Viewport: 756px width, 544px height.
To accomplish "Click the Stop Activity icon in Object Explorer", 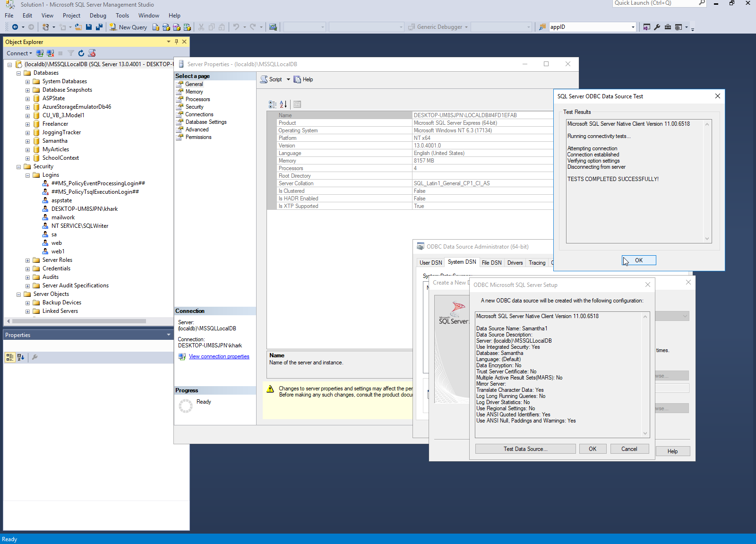I will pyautogui.click(x=60, y=53).
